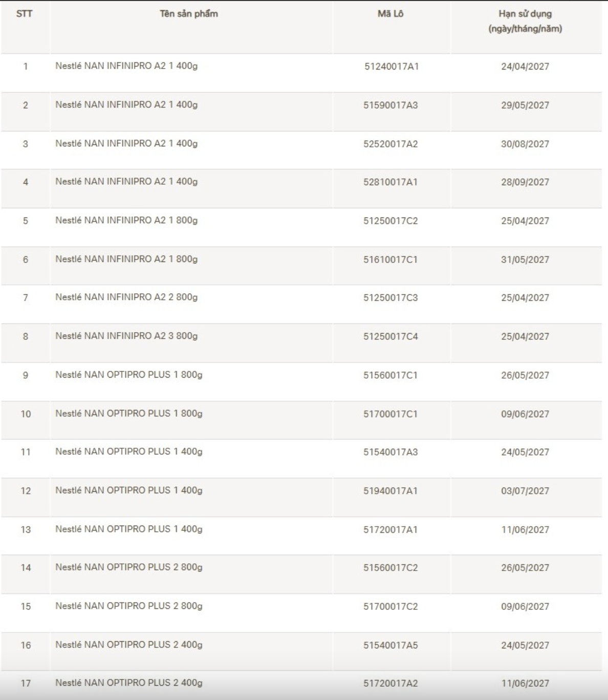Select lot code 51540017A3
Viewport: 608px width, 700px height.
(x=390, y=452)
